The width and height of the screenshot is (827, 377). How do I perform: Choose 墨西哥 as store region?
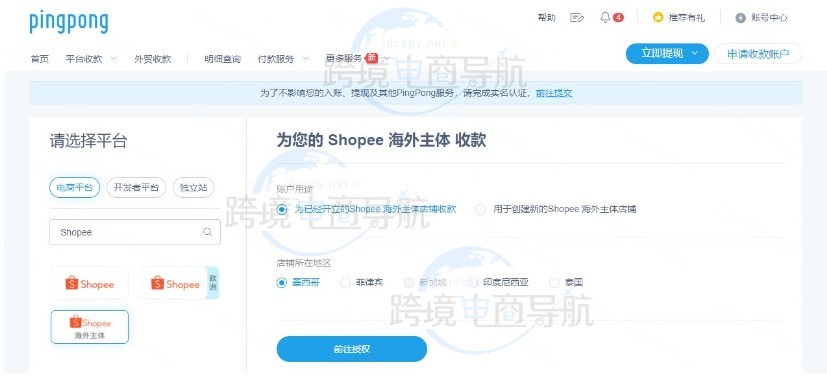click(x=282, y=283)
